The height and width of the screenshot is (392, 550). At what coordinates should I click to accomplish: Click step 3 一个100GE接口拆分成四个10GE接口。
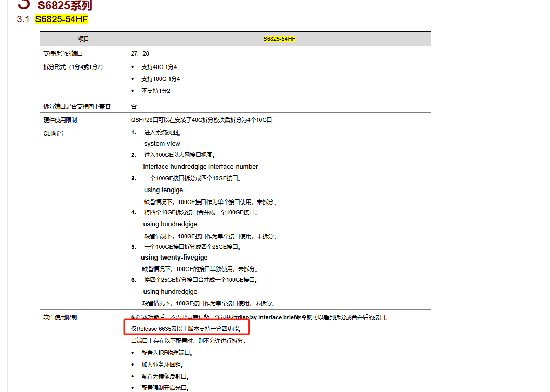tap(192, 178)
